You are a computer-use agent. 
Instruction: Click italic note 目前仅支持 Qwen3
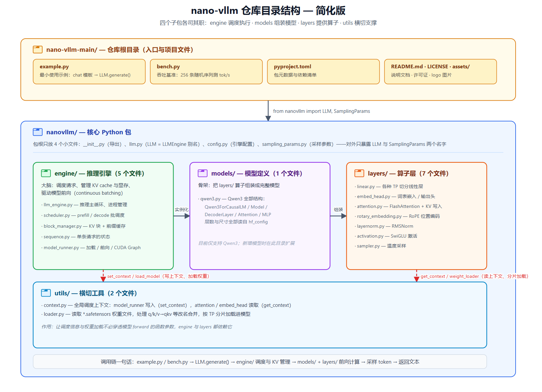point(246,243)
